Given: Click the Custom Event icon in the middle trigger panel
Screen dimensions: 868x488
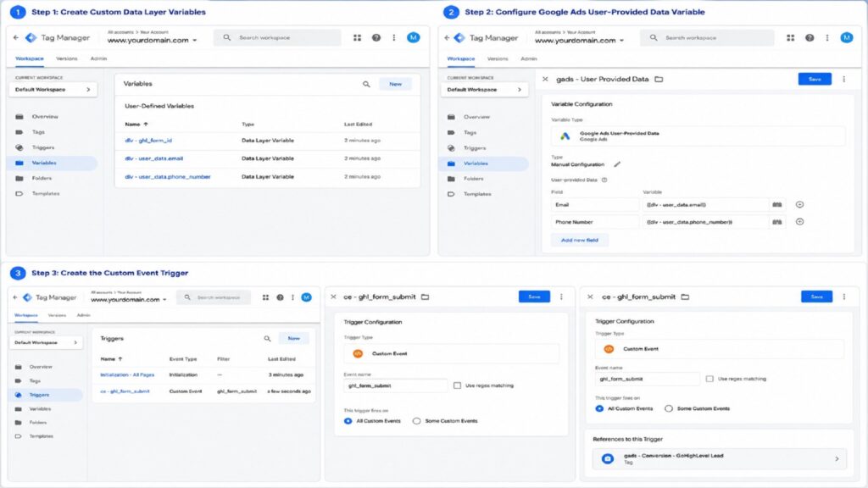Looking at the screenshot, I should coord(358,353).
